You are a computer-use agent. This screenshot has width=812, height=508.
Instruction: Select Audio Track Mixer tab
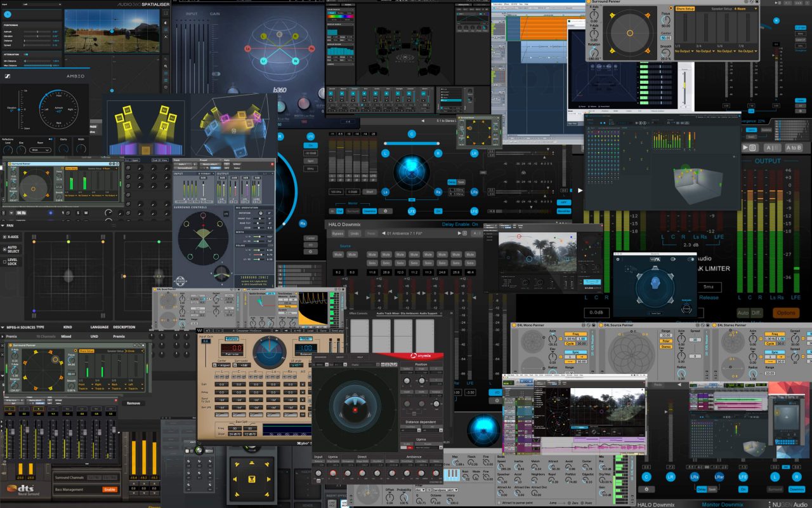[x=393, y=314]
